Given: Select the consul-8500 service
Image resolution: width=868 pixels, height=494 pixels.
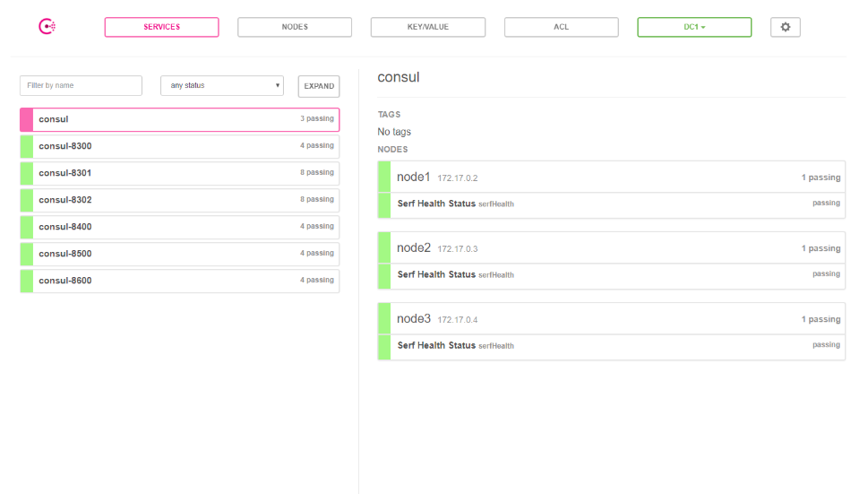Looking at the screenshot, I should (x=180, y=254).
